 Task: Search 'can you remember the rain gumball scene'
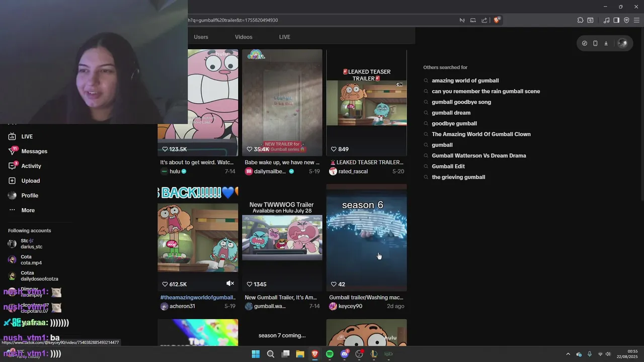pyautogui.click(x=486, y=92)
